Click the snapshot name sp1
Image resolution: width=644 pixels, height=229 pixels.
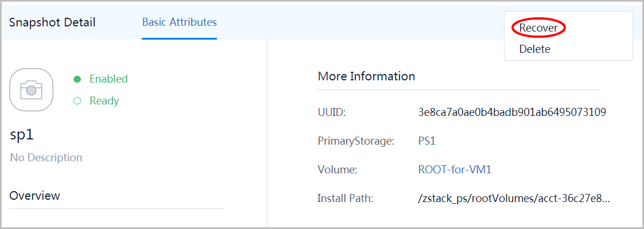pyautogui.click(x=22, y=135)
